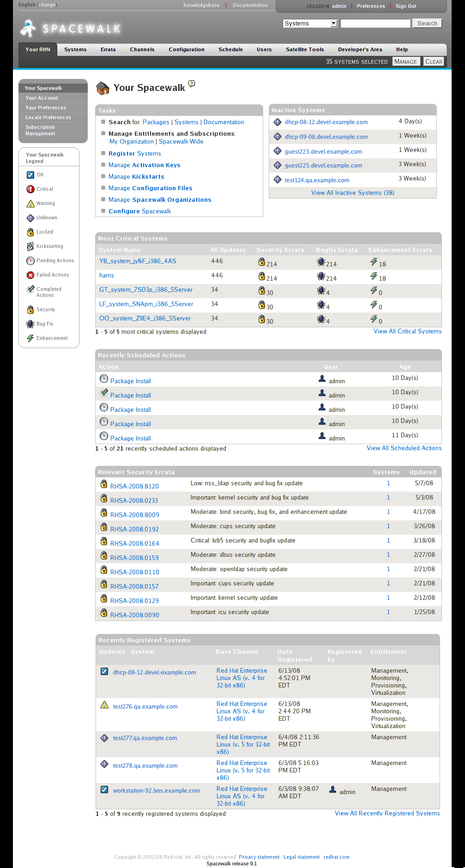The image size is (465, 868).
Task: Click unknown status icon for guest223.devel.example.com
Action: [x=278, y=151]
